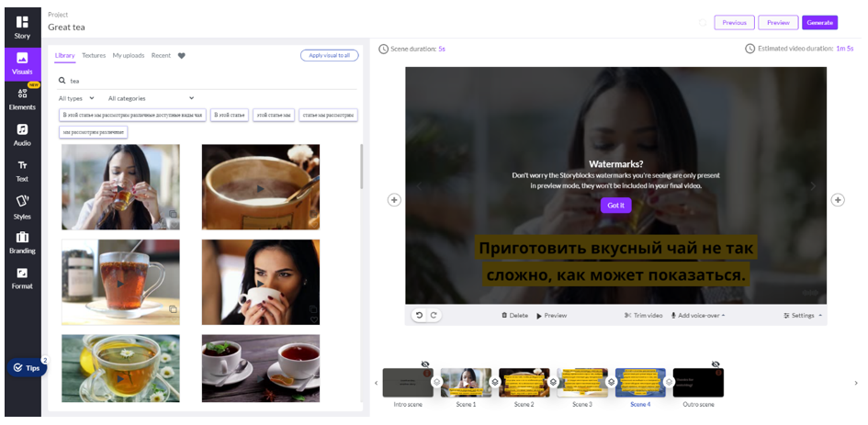Select video of two white cups on wood
This screenshot has width=868, height=425.
coord(261,368)
